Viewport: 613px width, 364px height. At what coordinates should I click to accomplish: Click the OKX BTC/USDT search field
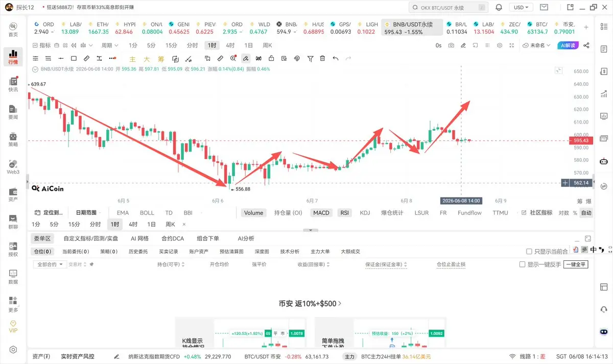[x=449, y=8]
